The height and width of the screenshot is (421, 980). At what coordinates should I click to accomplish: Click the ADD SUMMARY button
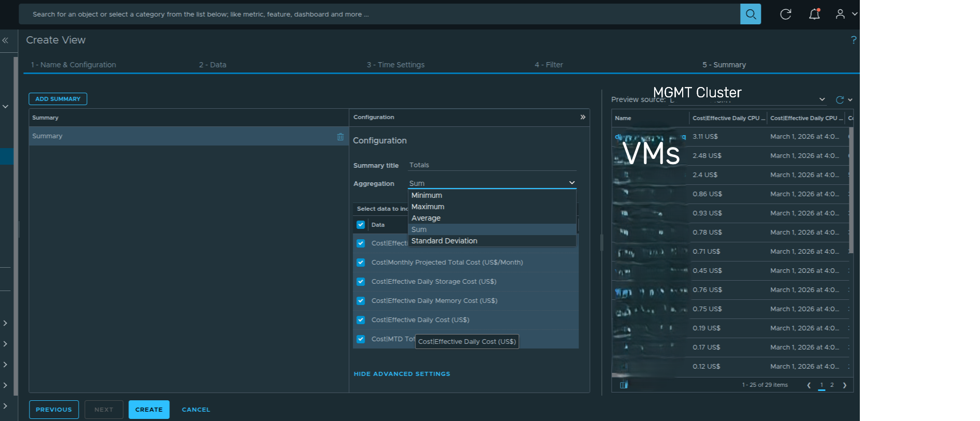pyautogui.click(x=58, y=99)
